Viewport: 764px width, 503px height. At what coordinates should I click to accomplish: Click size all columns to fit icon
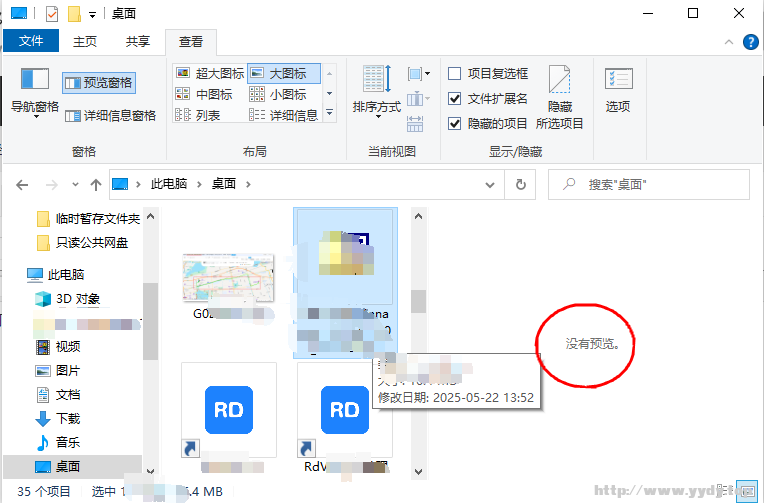pyautogui.click(x=415, y=124)
